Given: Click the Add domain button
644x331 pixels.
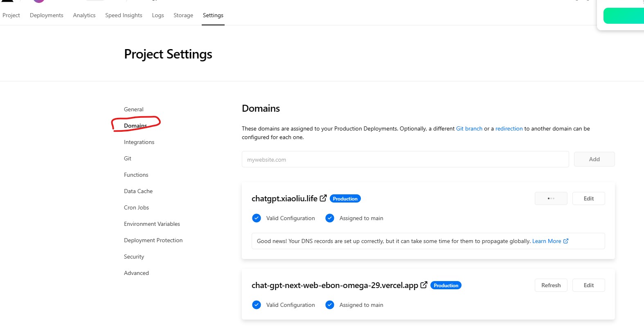Looking at the screenshot, I should 594,159.
